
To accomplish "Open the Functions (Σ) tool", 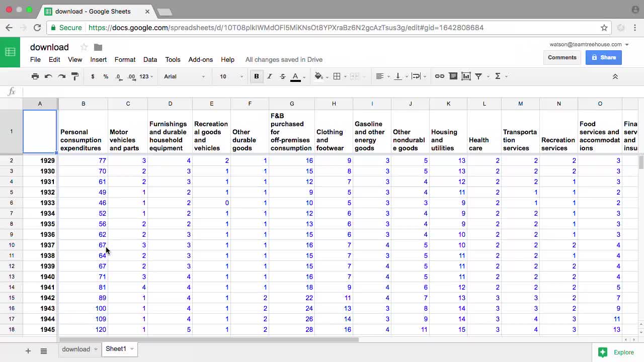I will pos(498,76).
